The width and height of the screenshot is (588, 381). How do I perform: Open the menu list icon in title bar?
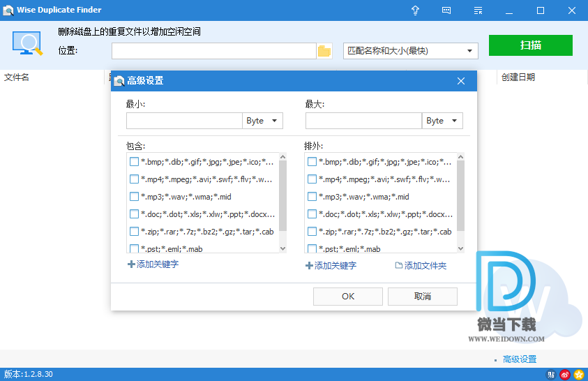pos(478,10)
